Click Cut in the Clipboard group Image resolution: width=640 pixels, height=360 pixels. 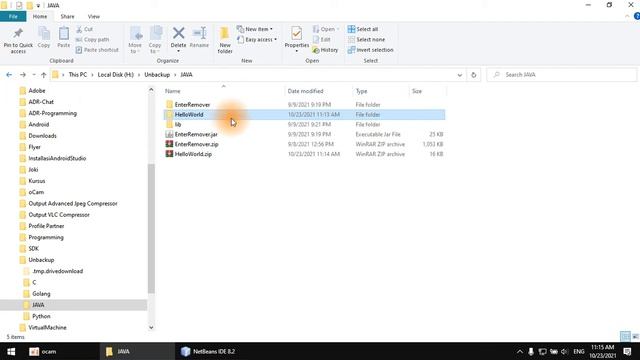[84, 29]
